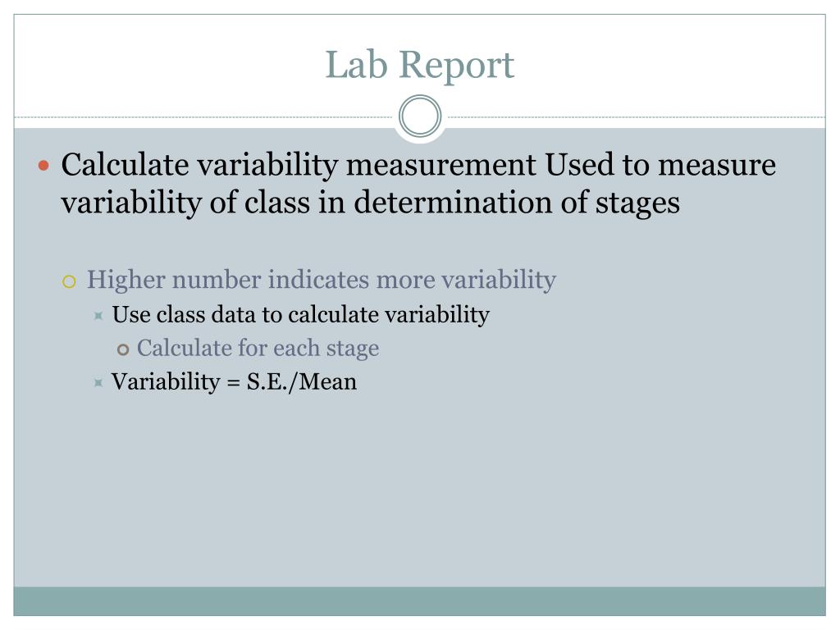Click 'Use class data to calculate variability'

pos(300,314)
